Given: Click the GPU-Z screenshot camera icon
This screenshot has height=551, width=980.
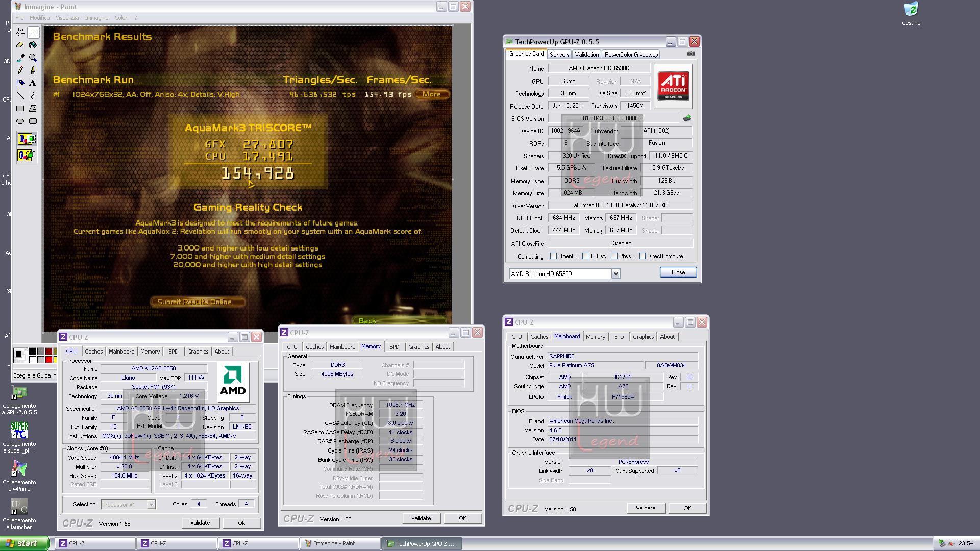Looking at the screenshot, I should [x=691, y=54].
